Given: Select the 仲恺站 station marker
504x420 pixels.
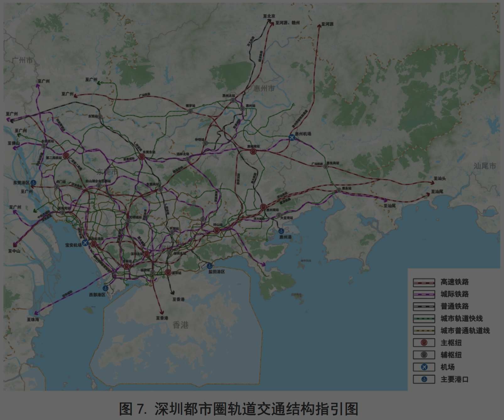Looking at the screenshot, I should pos(205,143).
